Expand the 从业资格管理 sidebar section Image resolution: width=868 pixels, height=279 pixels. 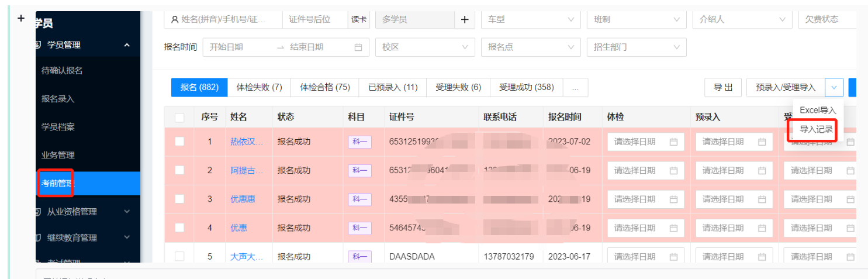coord(127,212)
